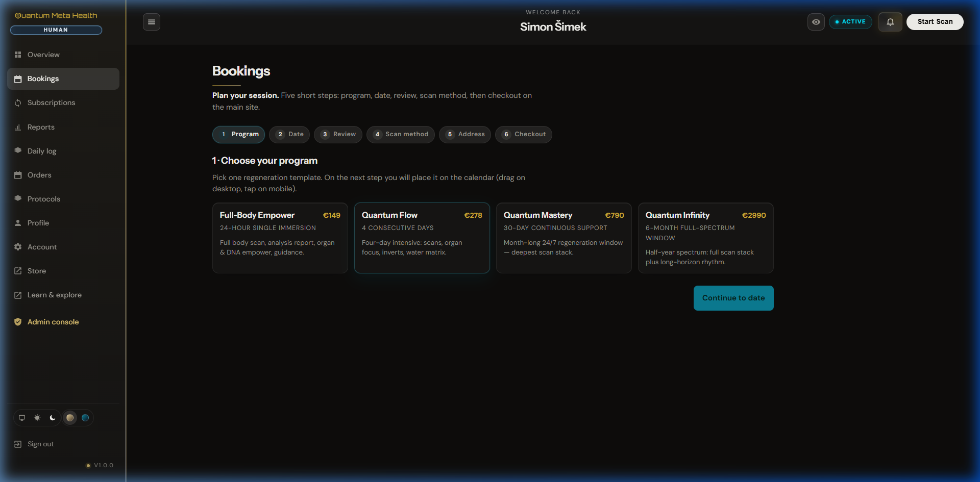980x482 pixels.
Task: Click the Daily log layers icon
Action: click(18, 150)
